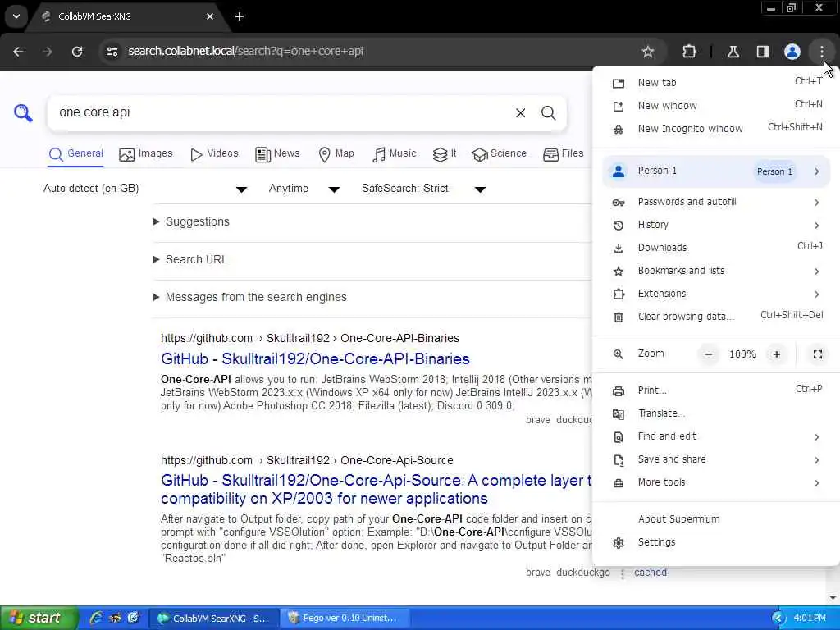Open Passwords and autofill submenu
The width and height of the screenshot is (840, 630).
click(716, 202)
